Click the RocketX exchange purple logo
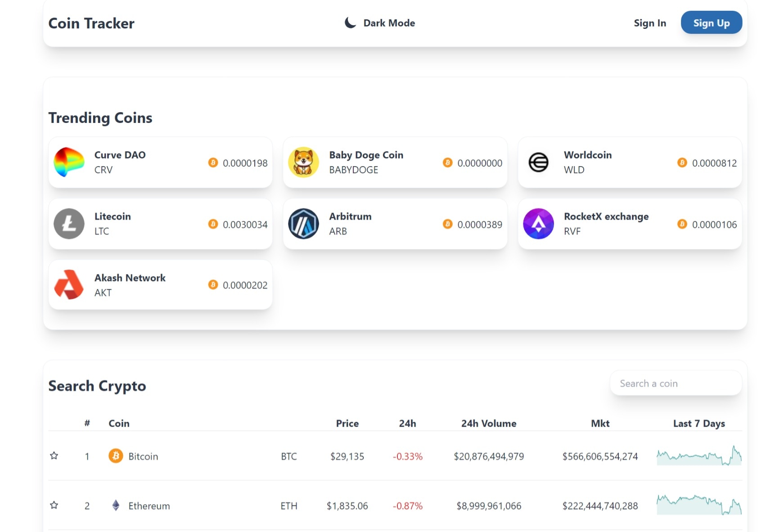This screenshot has height=532, width=775. click(538, 224)
